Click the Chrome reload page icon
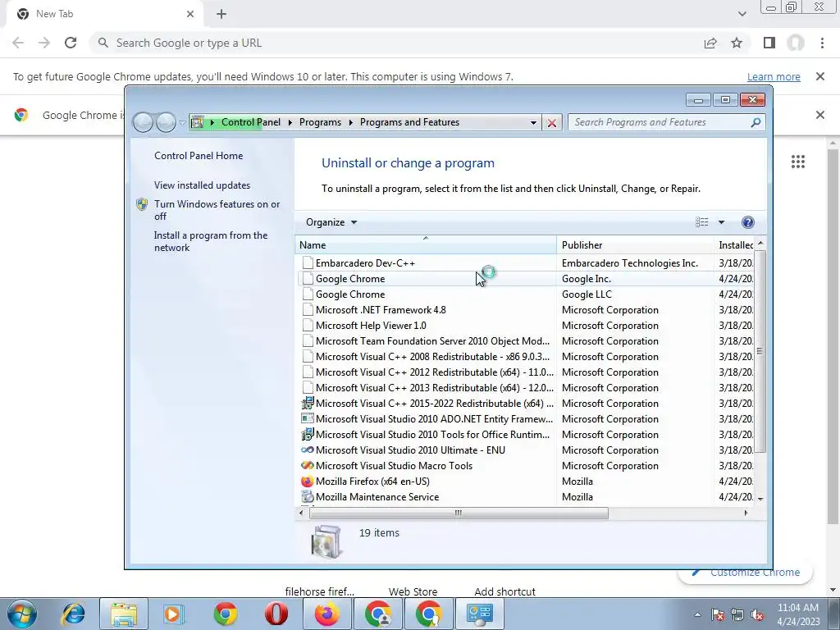840x630 pixels. click(71, 43)
